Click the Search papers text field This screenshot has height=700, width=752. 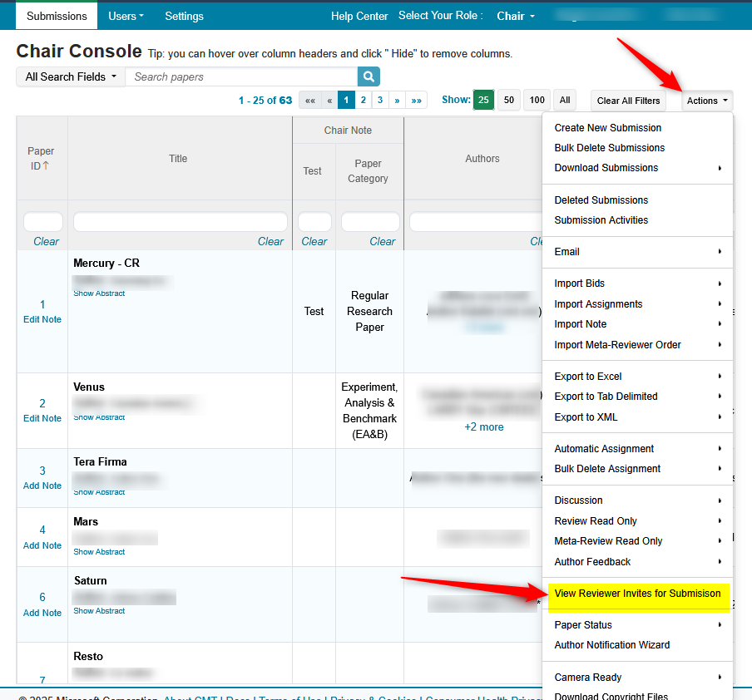(x=241, y=76)
